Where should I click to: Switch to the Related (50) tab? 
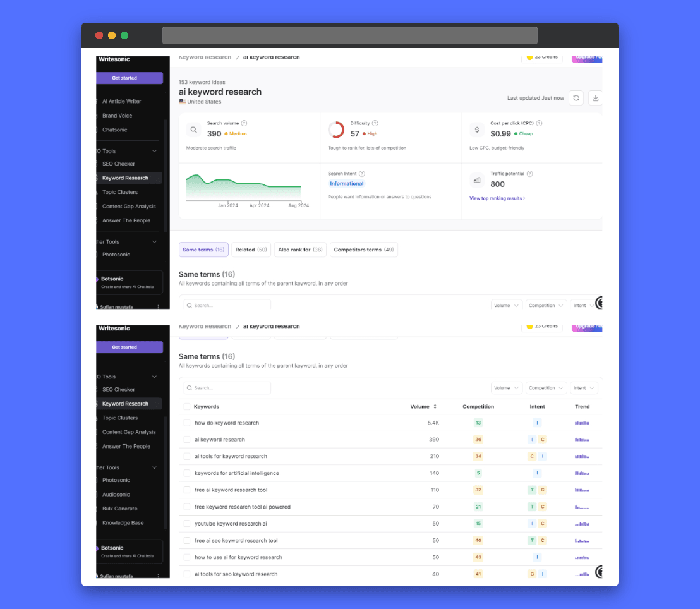tap(251, 250)
